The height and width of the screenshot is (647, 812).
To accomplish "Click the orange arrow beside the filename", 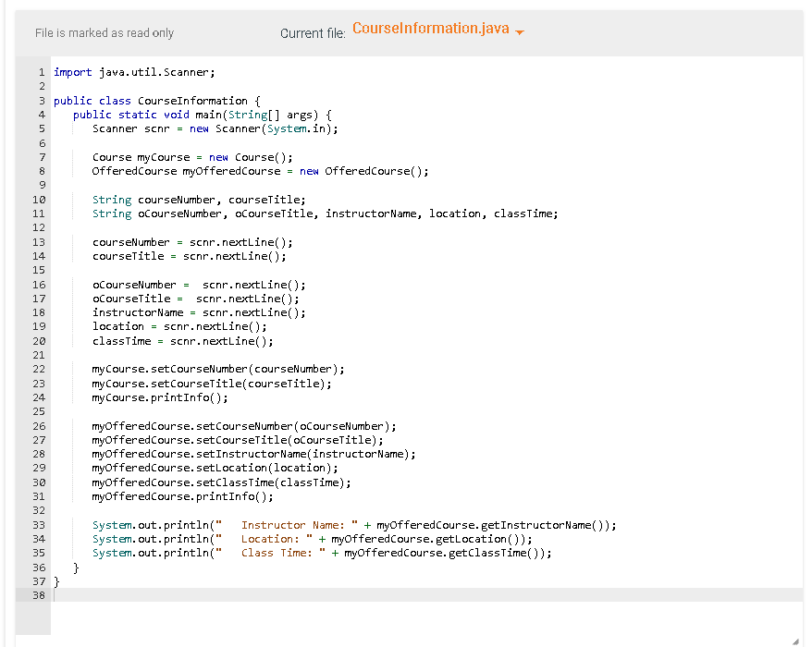I will click(x=518, y=32).
